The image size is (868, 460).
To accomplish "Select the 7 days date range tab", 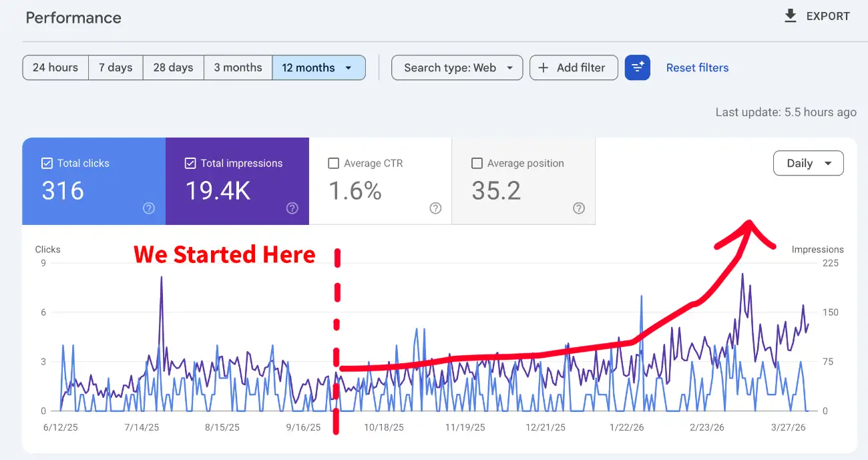I will (116, 67).
